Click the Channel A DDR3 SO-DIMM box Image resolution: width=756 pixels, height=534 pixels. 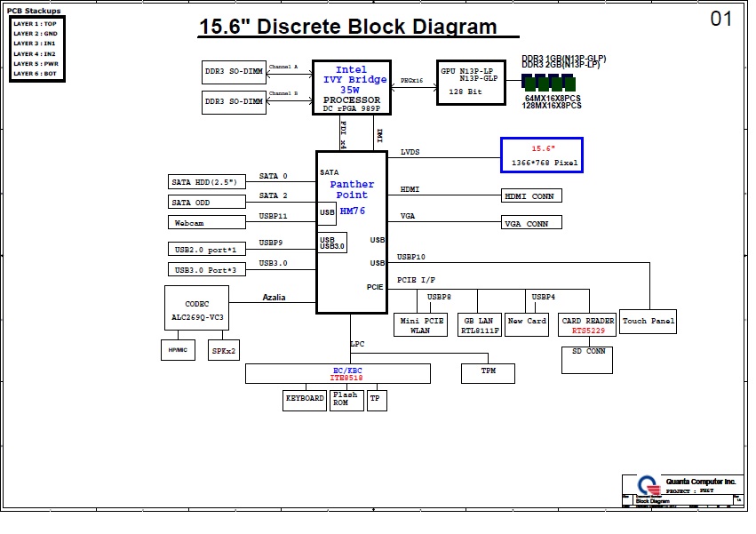(234, 72)
